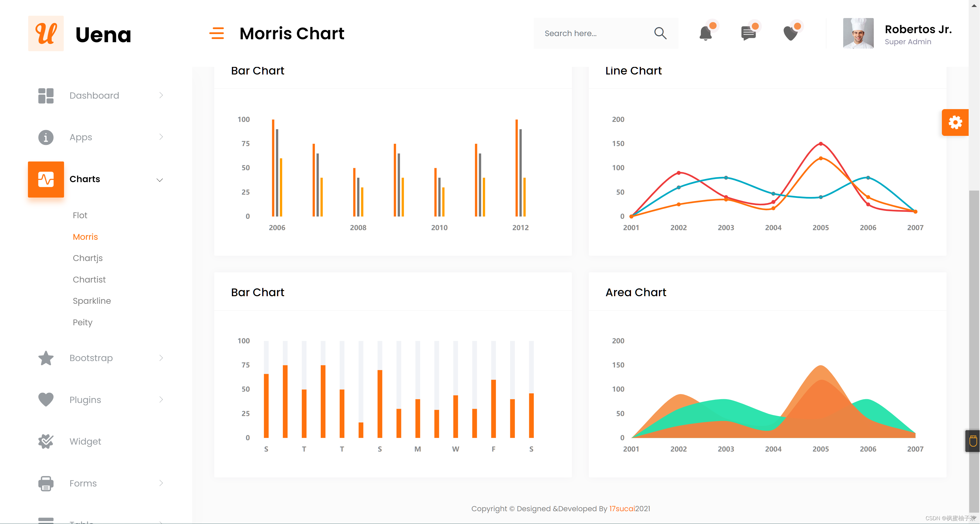Click the Forms print icon
Image resolution: width=980 pixels, height=524 pixels.
[x=46, y=484]
